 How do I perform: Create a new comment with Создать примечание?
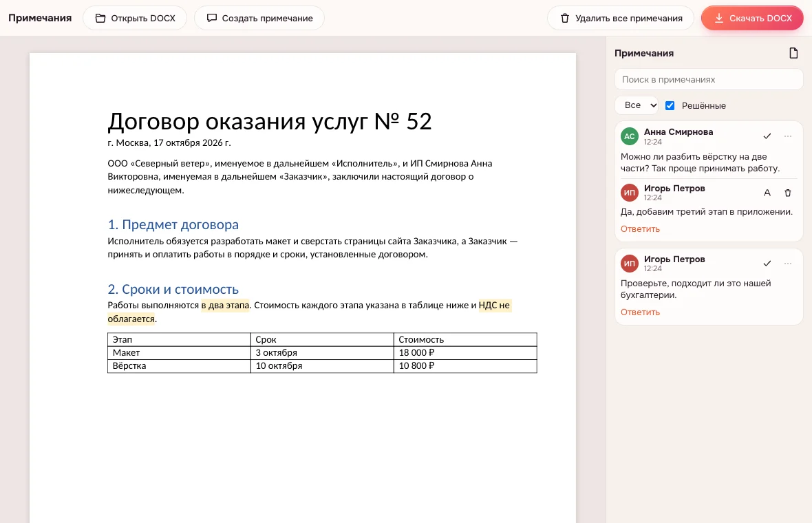coord(259,18)
